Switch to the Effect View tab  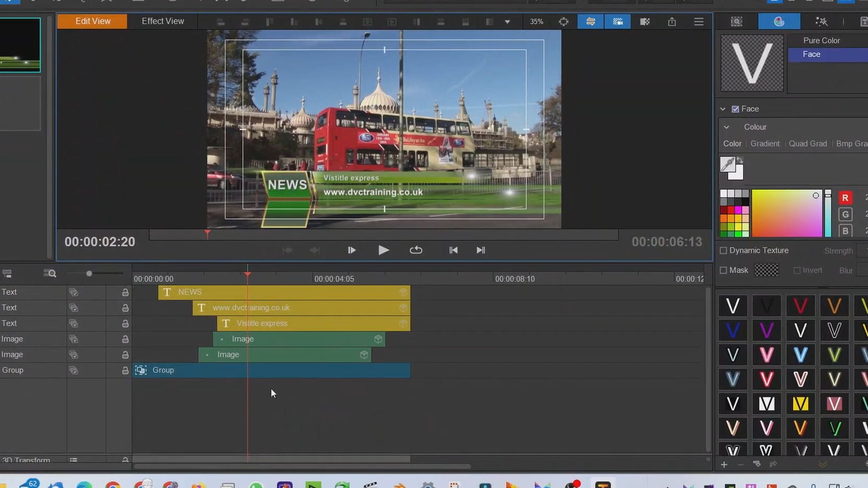163,21
